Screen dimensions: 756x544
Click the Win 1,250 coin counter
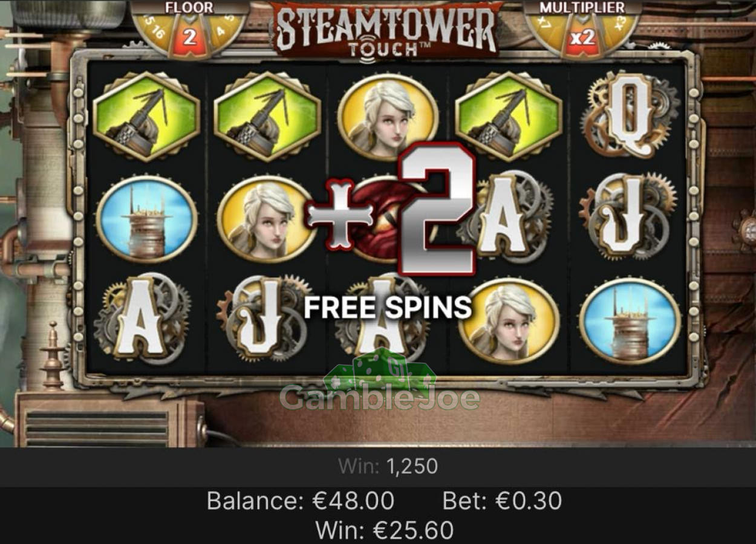388,466
